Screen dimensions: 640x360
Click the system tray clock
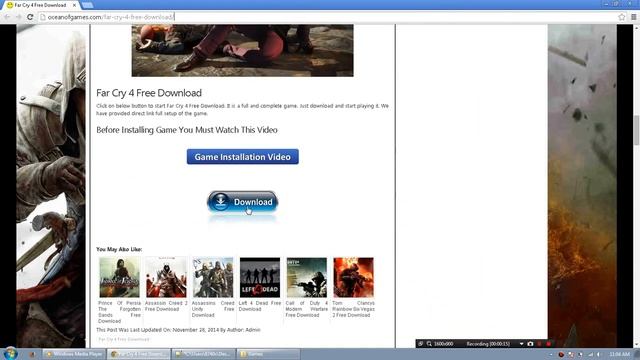tap(620, 354)
